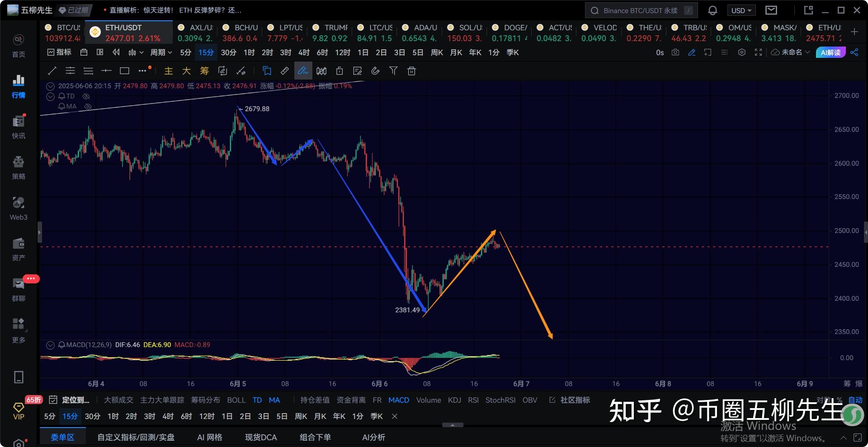Screen dimensions: 868x447
Task: Open the USD currency dropdown
Action: tap(741, 10)
